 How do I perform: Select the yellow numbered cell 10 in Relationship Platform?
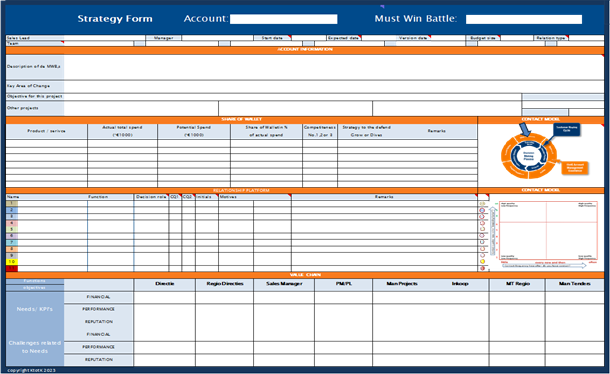pyautogui.click(x=12, y=262)
